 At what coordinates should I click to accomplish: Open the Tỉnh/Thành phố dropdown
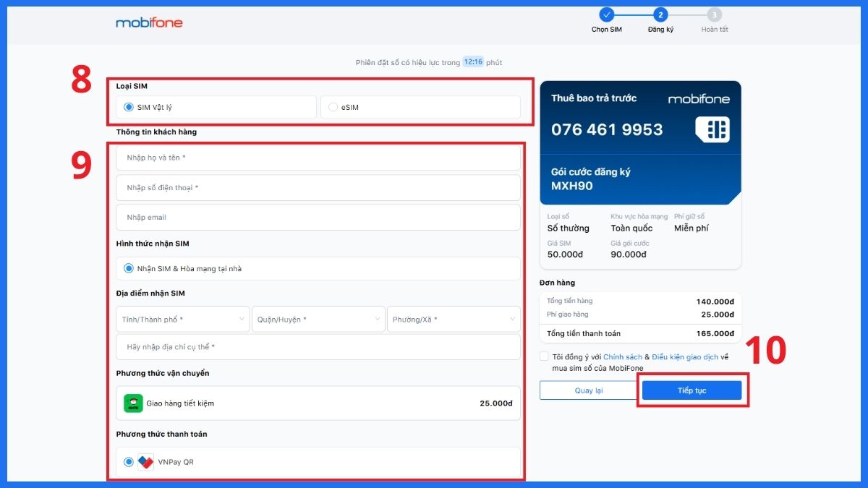pyautogui.click(x=182, y=319)
